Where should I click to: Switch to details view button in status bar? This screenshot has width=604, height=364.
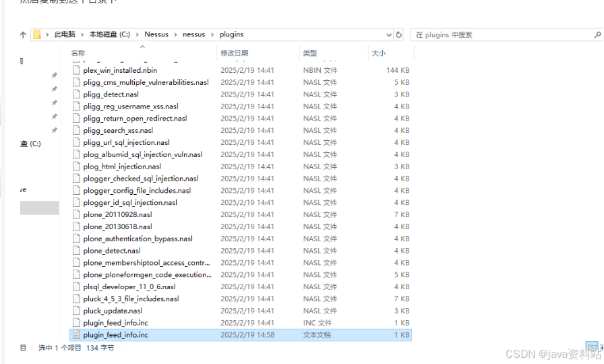click(x=592, y=346)
